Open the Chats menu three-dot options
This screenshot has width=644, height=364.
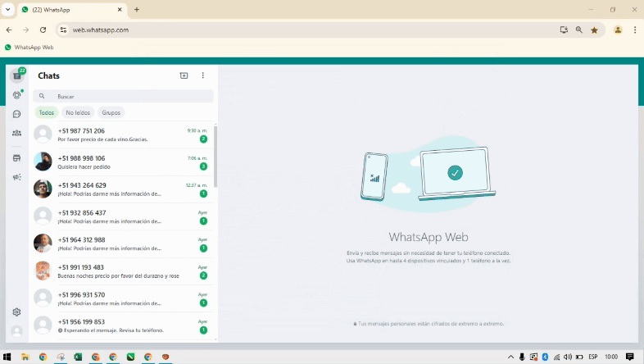pyautogui.click(x=202, y=75)
